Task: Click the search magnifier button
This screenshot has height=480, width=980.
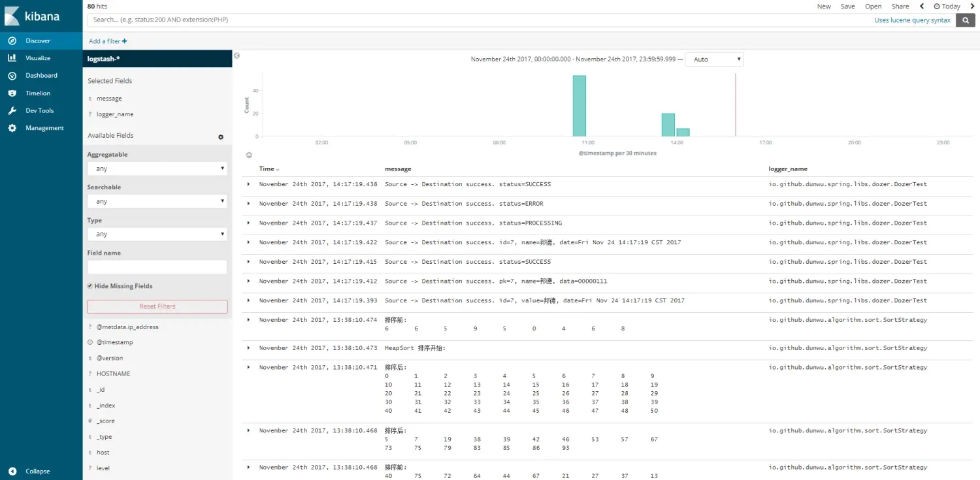Action: pyautogui.click(x=965, y=20)
